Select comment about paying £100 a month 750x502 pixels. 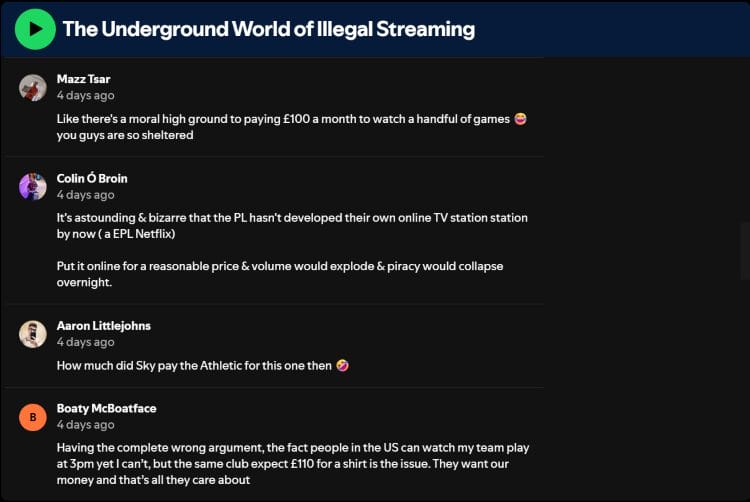pos(292,127)
